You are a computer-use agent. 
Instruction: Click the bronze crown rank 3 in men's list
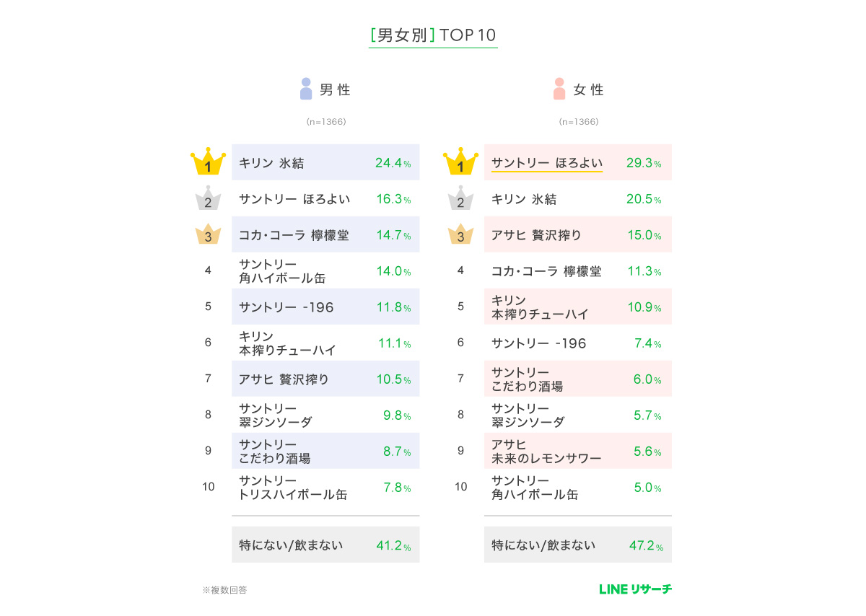click(208, 234)
